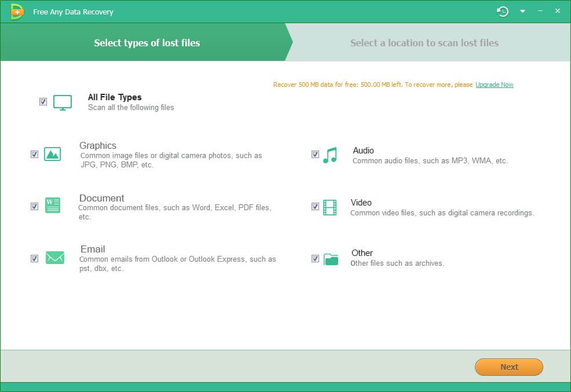Click the orange Next button
Viewport: 571px width, 392px height.
508,367
